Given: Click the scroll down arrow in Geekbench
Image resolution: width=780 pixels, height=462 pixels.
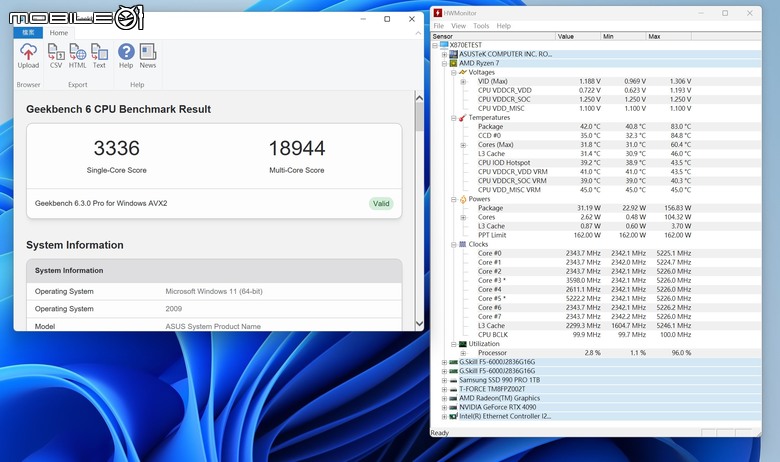Looking at the screenshot, I should (419, 323).
